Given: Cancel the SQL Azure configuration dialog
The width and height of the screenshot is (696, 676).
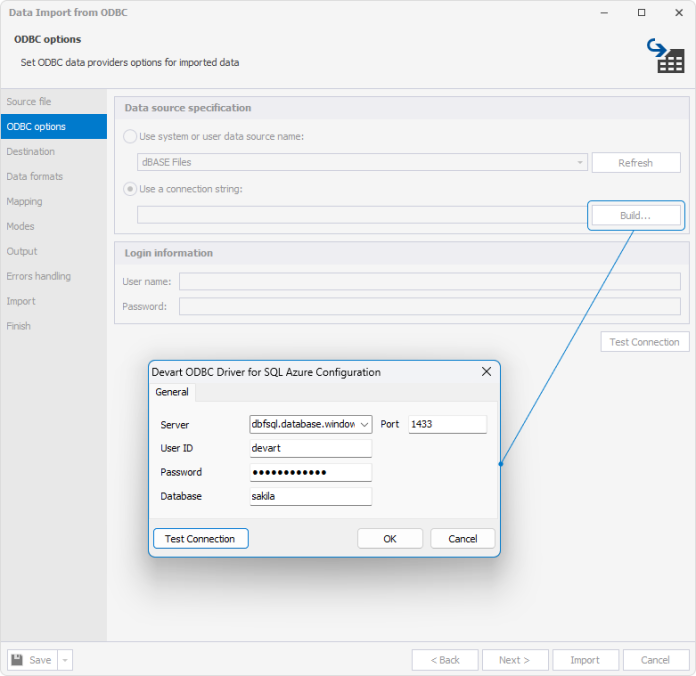Looking at the screenshot, I should pyautogui.click(x=463, y=538).
